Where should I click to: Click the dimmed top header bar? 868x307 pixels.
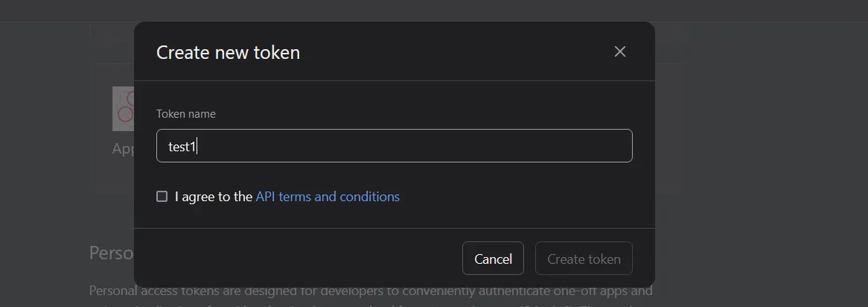434,10
